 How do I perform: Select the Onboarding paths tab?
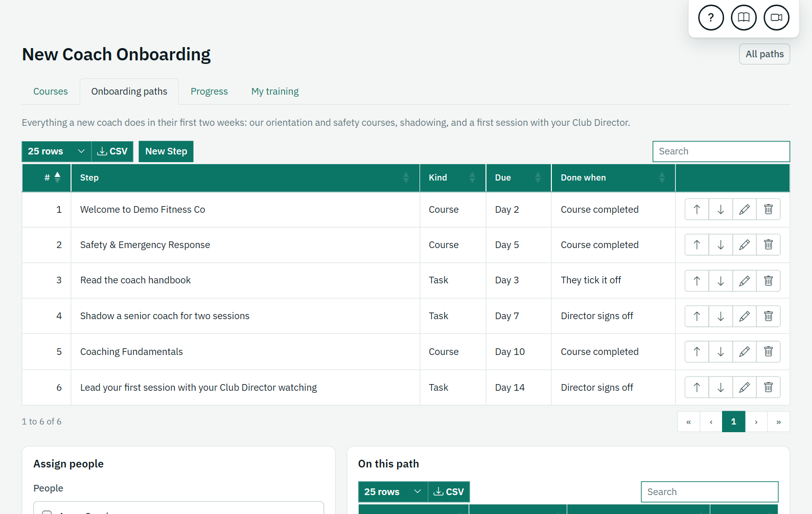point(129,92)
